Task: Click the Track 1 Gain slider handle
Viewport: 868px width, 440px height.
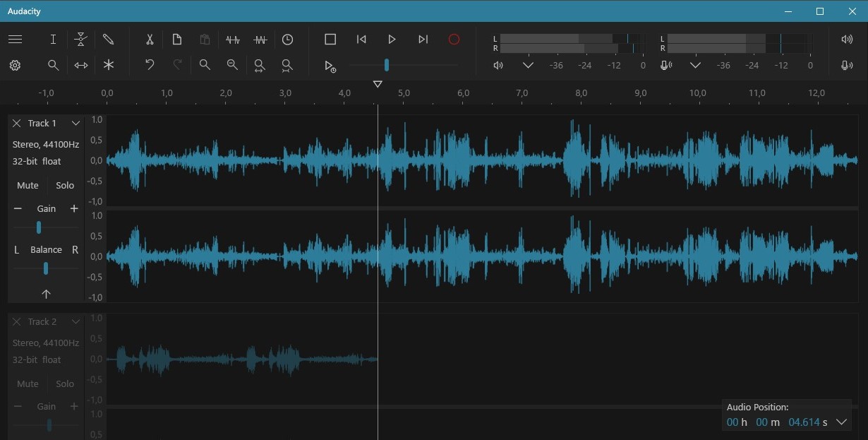Action: tap(39, 227)
